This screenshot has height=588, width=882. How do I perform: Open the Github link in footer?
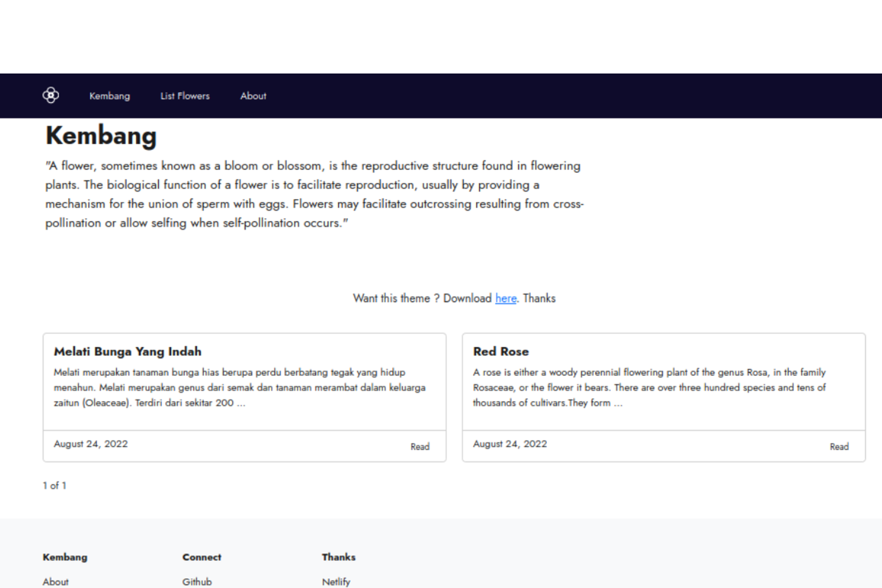pos(197,582)
